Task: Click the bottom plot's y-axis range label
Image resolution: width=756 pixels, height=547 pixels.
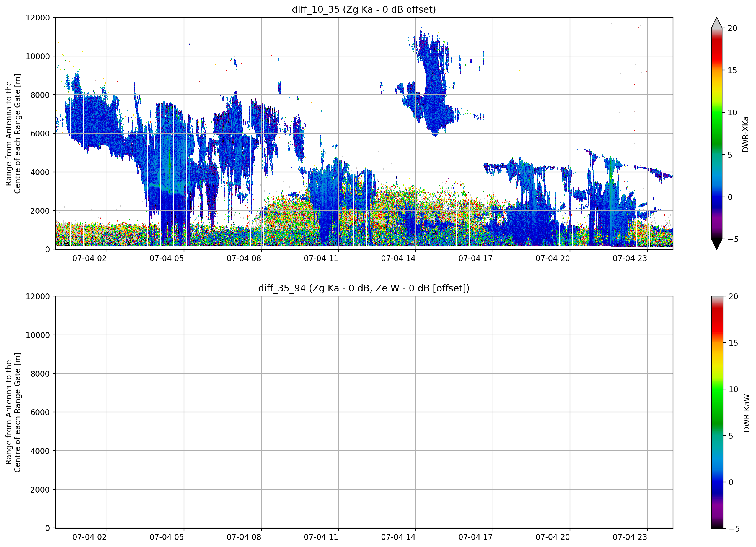Action: coord(13,412)
